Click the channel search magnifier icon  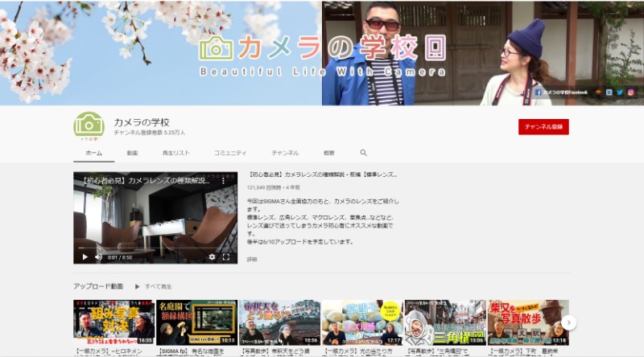(x=364, y=153)
